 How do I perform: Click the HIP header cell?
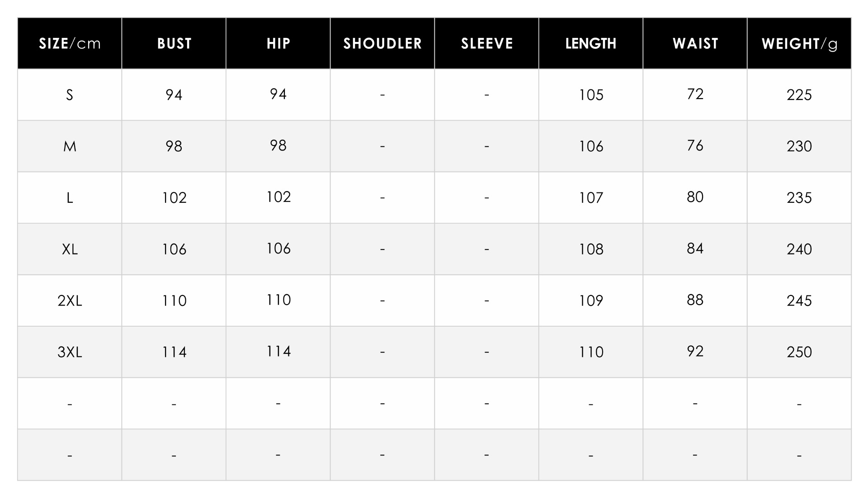(278, 43)
